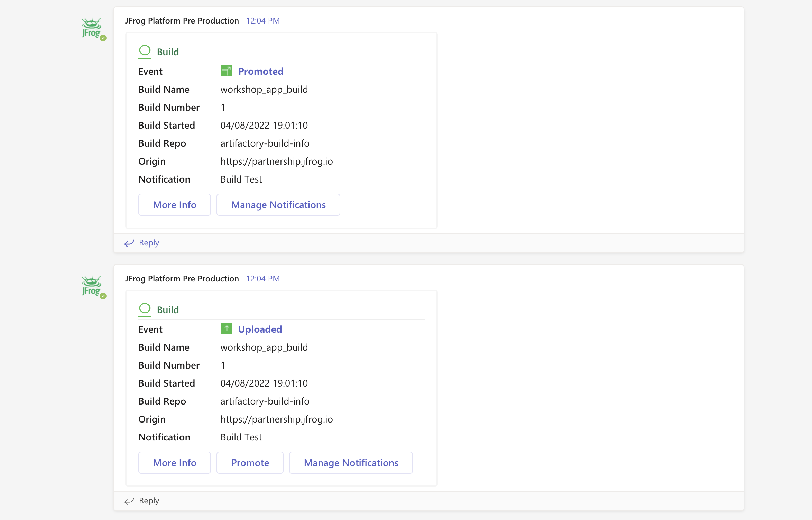Click reply arrow icon under Promoted message
Viewport: 812px width, 520px height.
point(129,243)
